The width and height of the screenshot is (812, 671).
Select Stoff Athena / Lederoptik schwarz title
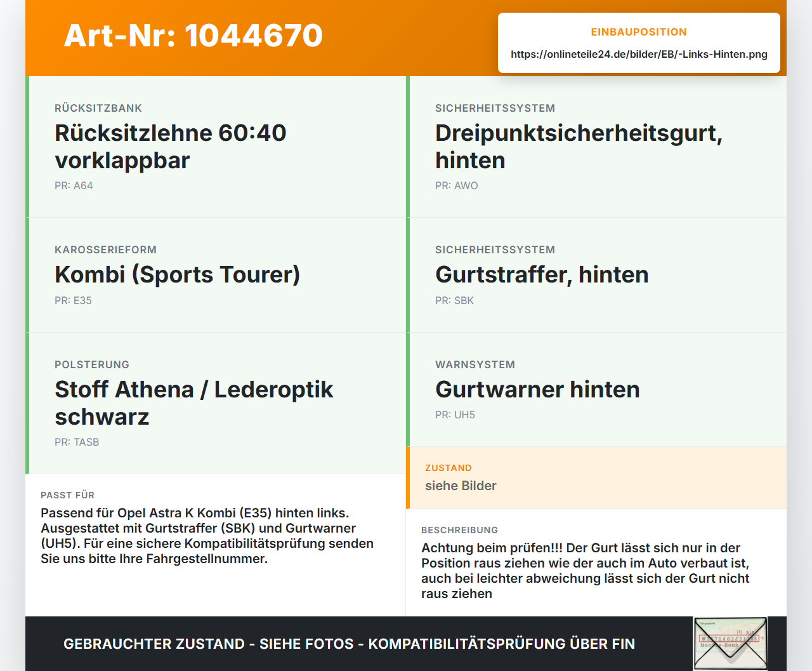pyautogui.click(x=194, y=402)
